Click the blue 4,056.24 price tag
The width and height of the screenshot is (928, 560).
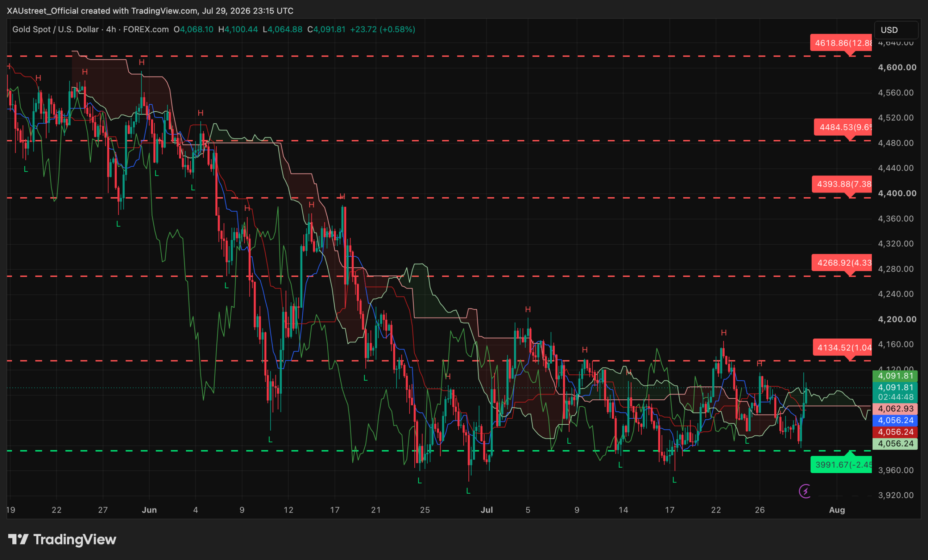895,420
